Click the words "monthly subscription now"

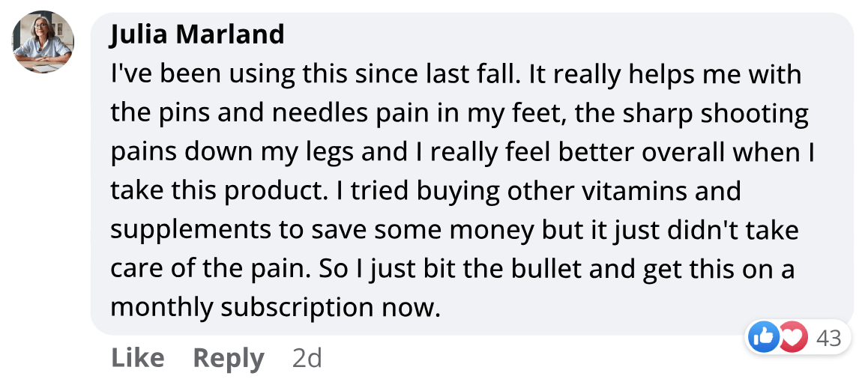point(274,308)
